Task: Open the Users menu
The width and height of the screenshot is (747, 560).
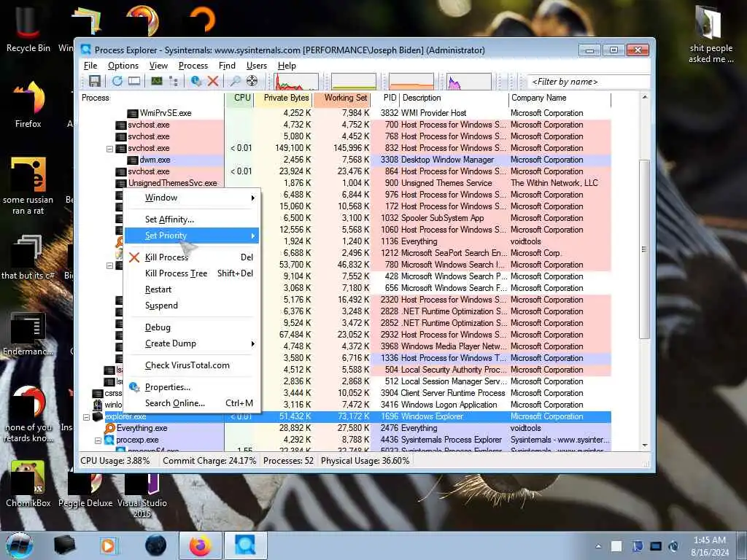Action: pos(256,66)
